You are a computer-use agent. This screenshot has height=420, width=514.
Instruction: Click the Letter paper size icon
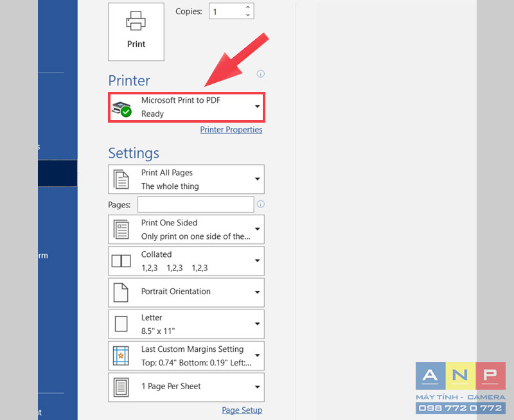point(121,324)
